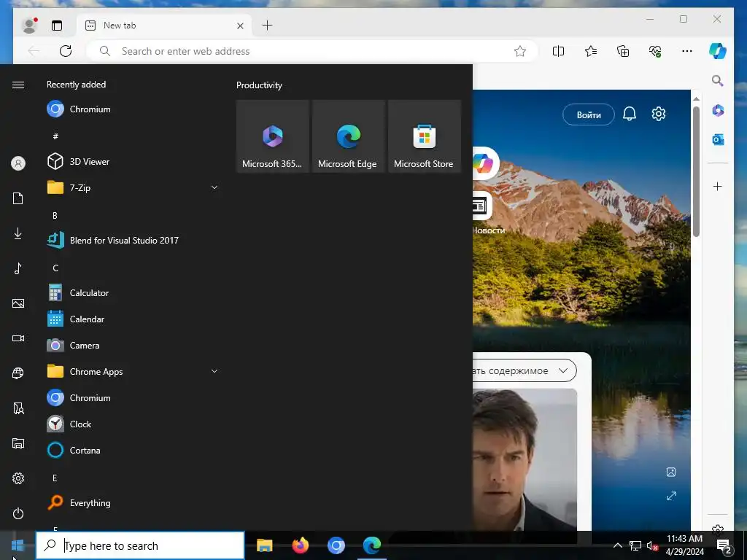This screenshot has width=747, height=560.
Task: Open the Copilot sidebar button
Action: 718,51
